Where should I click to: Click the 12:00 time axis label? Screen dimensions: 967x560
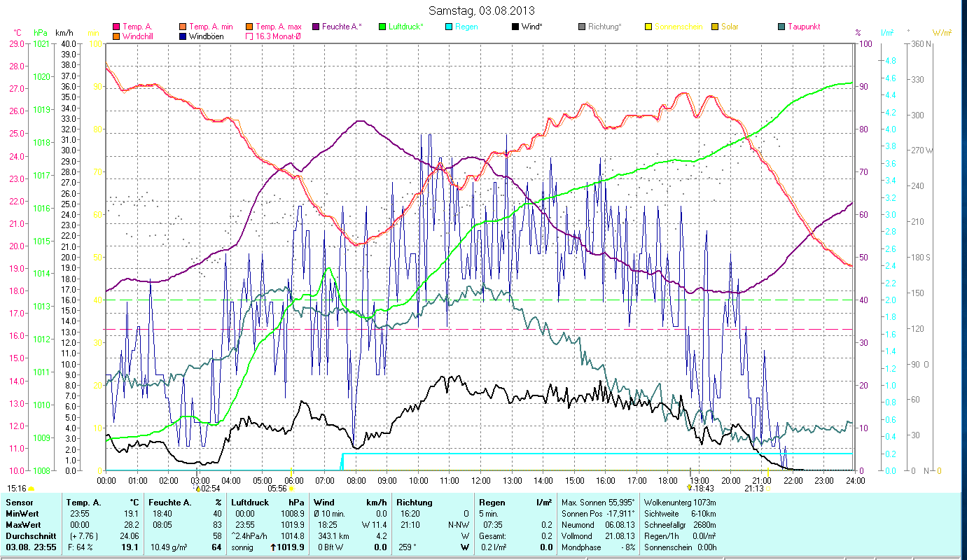coord(480,481)
